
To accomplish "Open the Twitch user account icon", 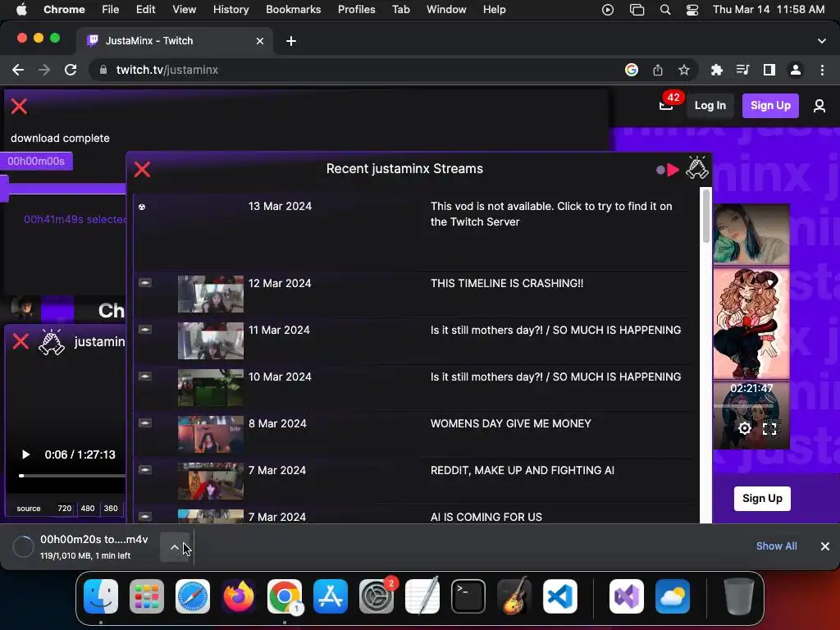I will (x=819, y=106).
